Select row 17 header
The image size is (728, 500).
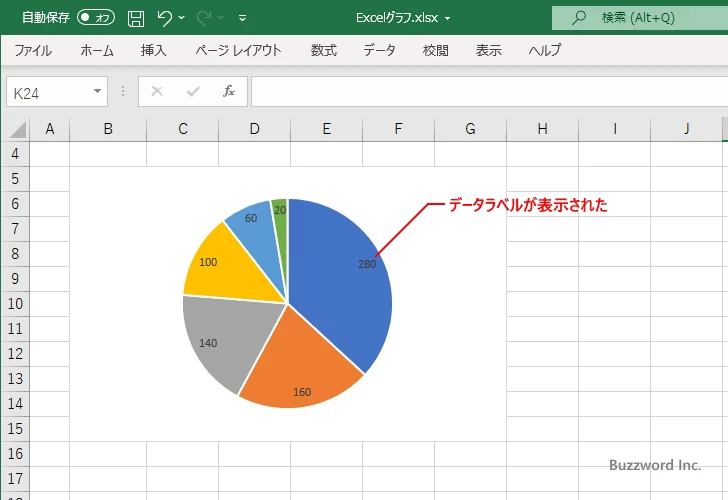15,479
